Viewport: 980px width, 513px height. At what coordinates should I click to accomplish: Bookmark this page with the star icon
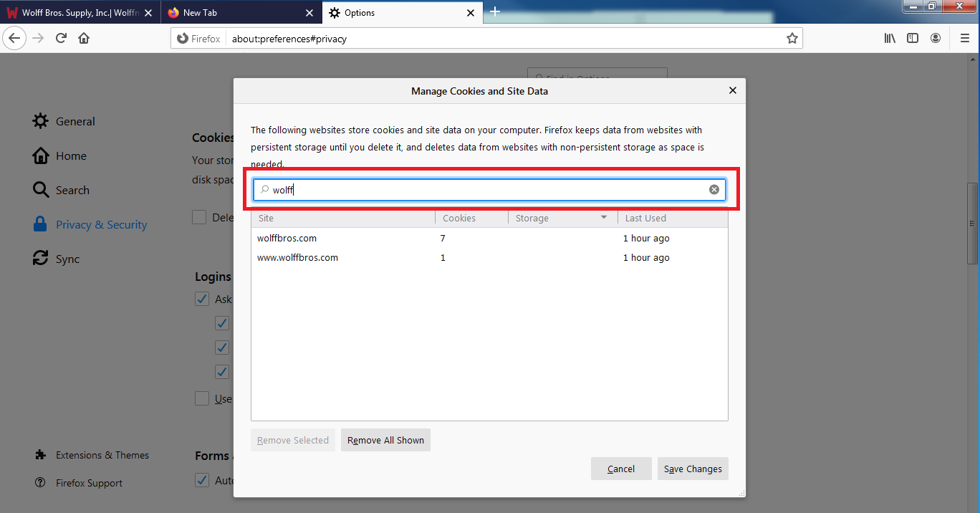pyautogui.click(x=792, y=39)
